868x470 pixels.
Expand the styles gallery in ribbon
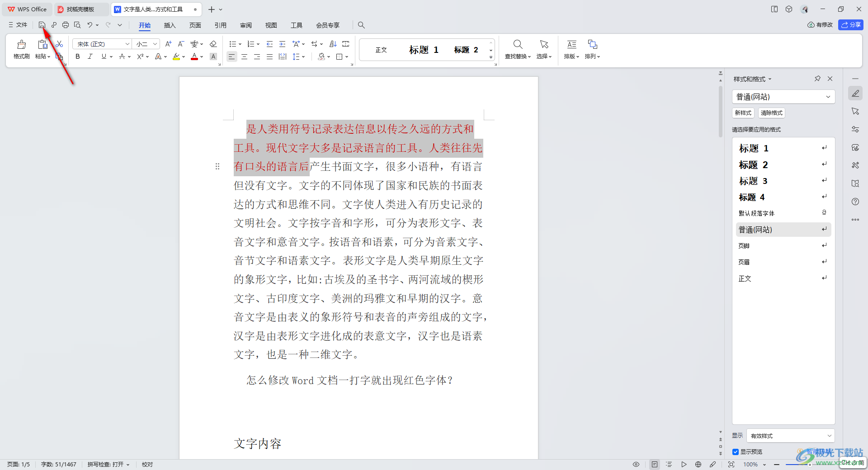pyautogui.click(x=491, y=58)
